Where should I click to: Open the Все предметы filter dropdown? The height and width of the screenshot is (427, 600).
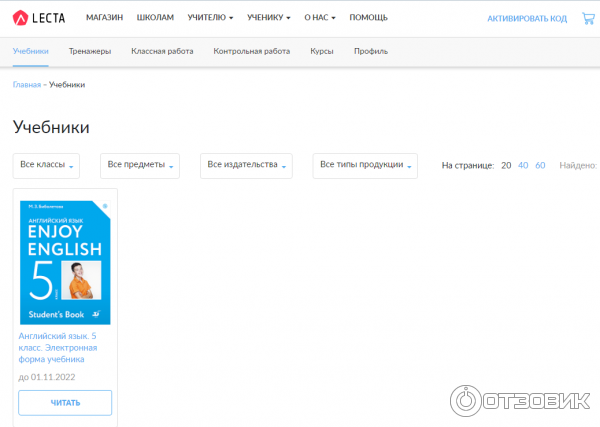(x=140, y=165)
